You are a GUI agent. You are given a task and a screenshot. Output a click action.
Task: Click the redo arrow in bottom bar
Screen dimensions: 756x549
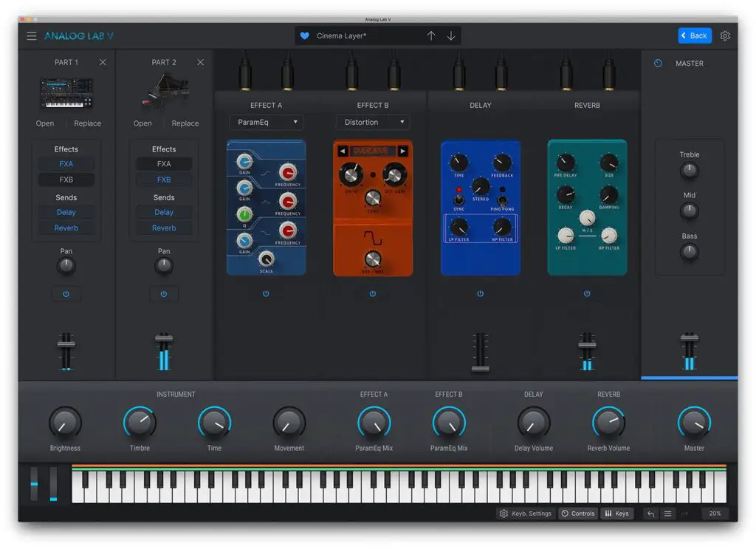(x=684, y=514)
